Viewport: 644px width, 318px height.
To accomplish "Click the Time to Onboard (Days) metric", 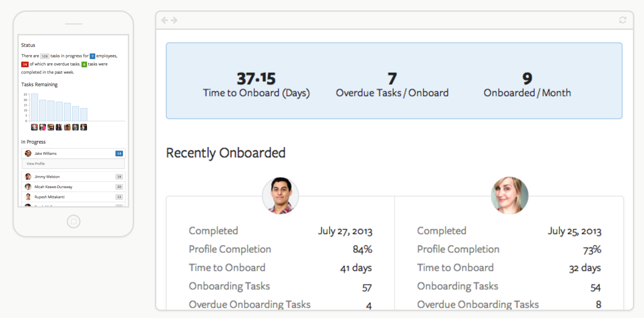I will [x=256, y=84].
